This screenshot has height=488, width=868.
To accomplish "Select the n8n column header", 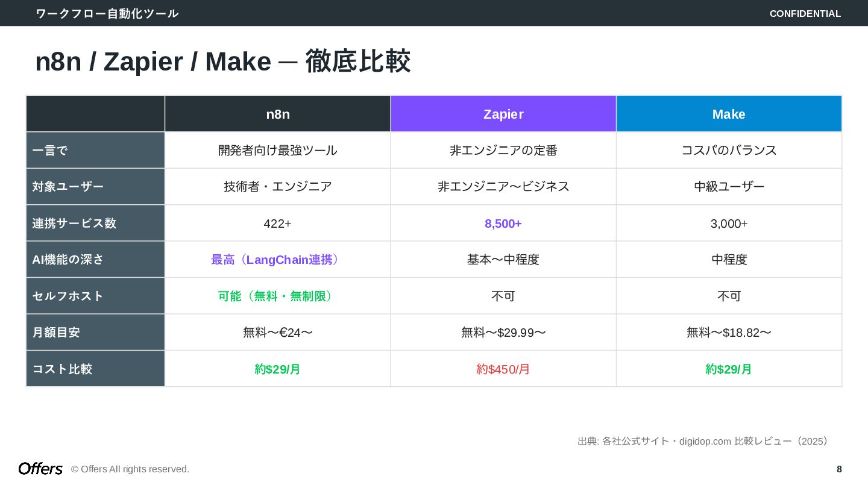I will (278, 114).
